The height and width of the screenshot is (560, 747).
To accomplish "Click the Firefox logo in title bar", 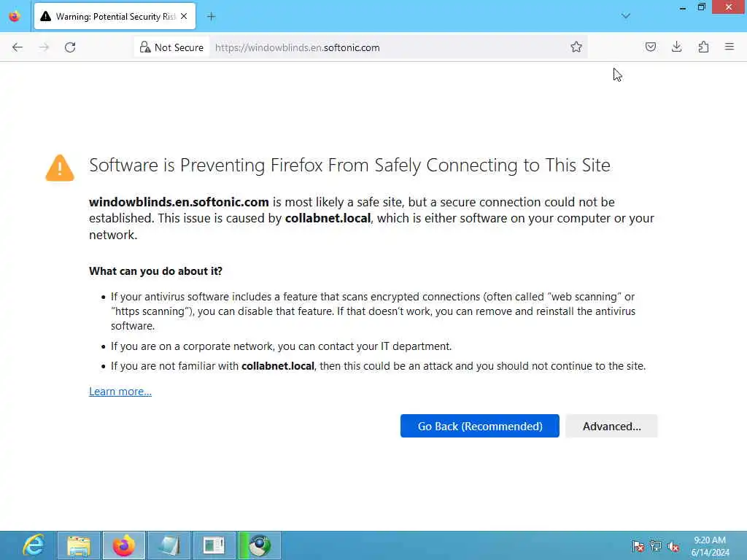I will [x=15, y=16].
